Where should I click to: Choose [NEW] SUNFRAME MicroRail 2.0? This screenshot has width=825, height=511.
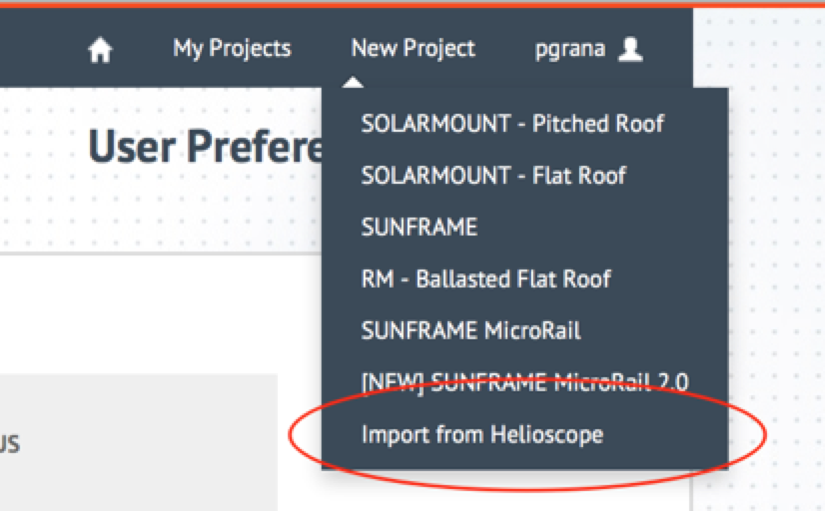(x=524, y=382)
